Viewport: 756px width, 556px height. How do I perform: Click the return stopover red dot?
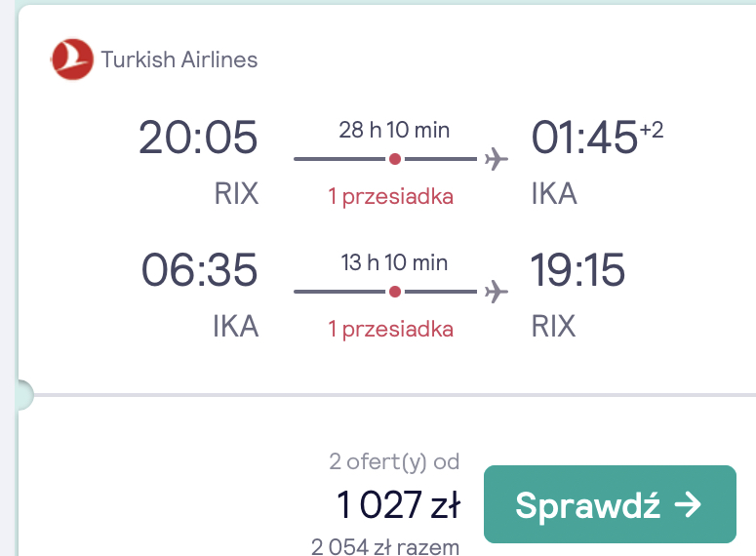coord(395,292)
